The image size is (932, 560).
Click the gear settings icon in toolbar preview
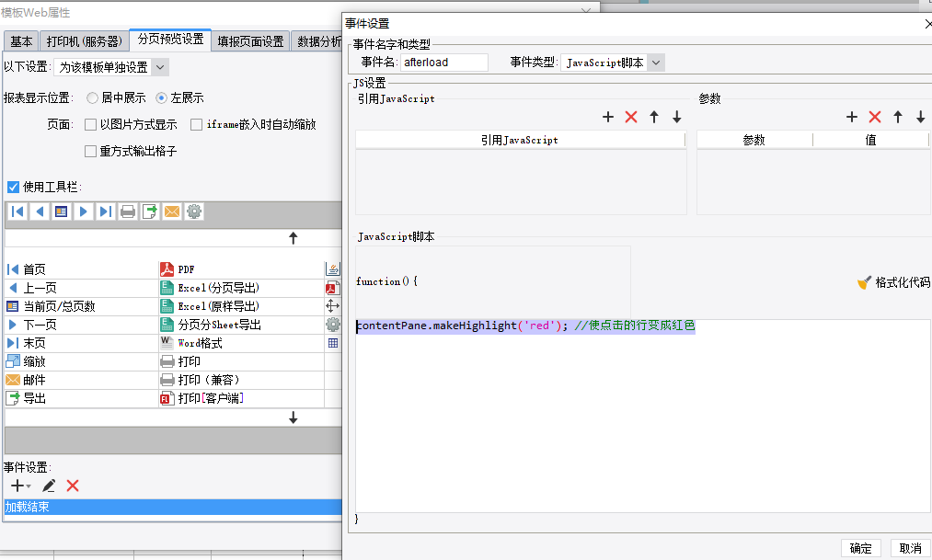(194, 211)
